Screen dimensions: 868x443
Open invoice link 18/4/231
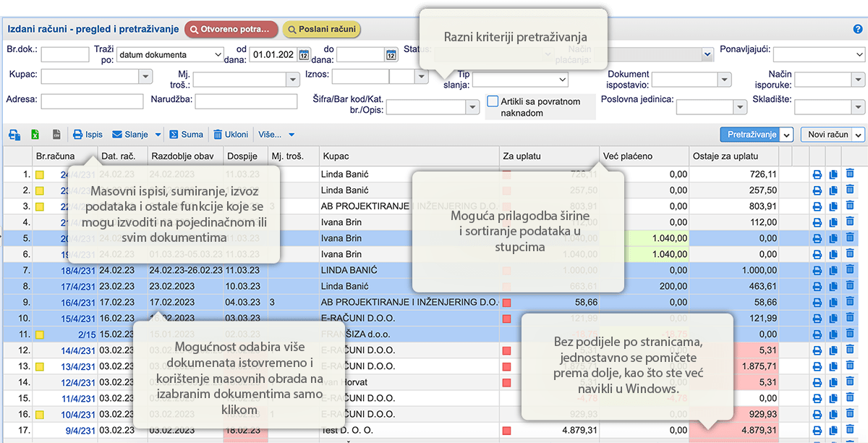[x=77, y=270]
